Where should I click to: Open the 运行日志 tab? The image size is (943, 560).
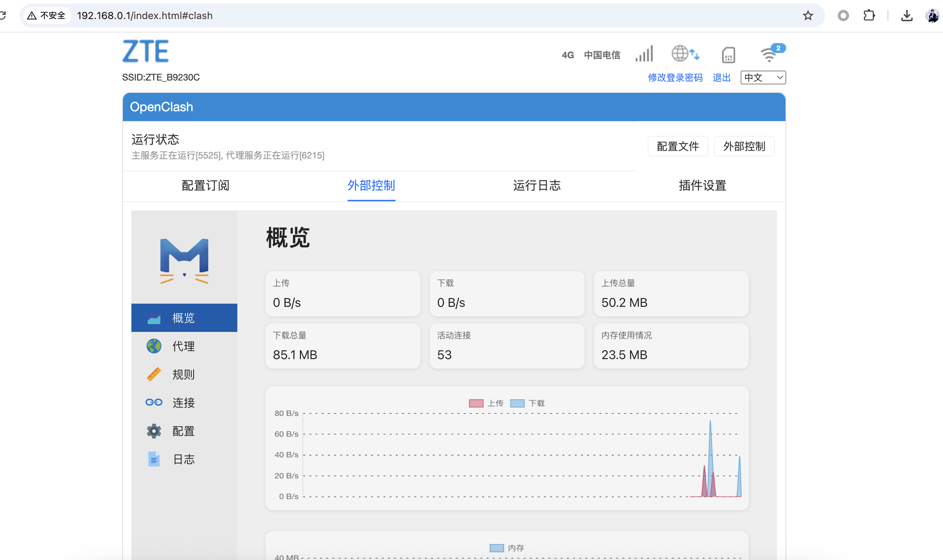click(x=537, y=186)
